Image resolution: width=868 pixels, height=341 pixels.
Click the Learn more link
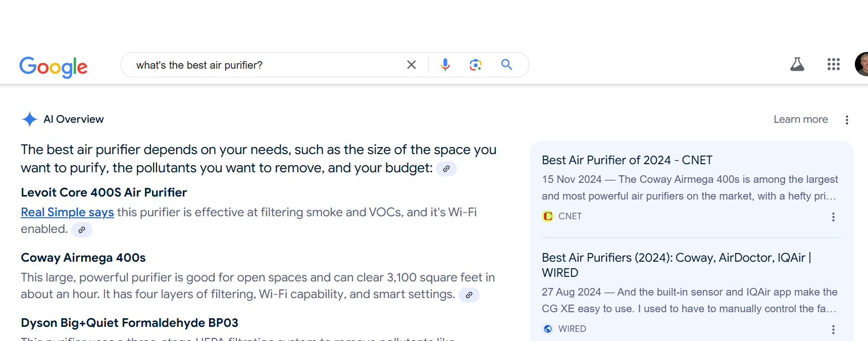pyautogui.click(x=801, y=119)
